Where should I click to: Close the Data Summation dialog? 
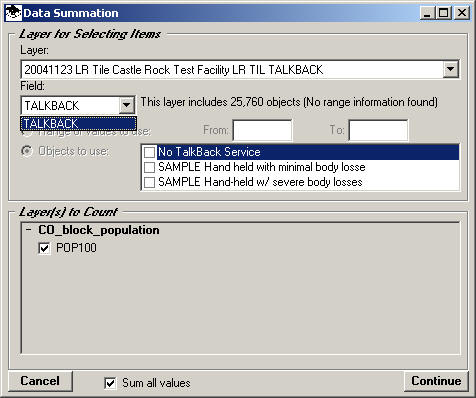click(462, 13)
